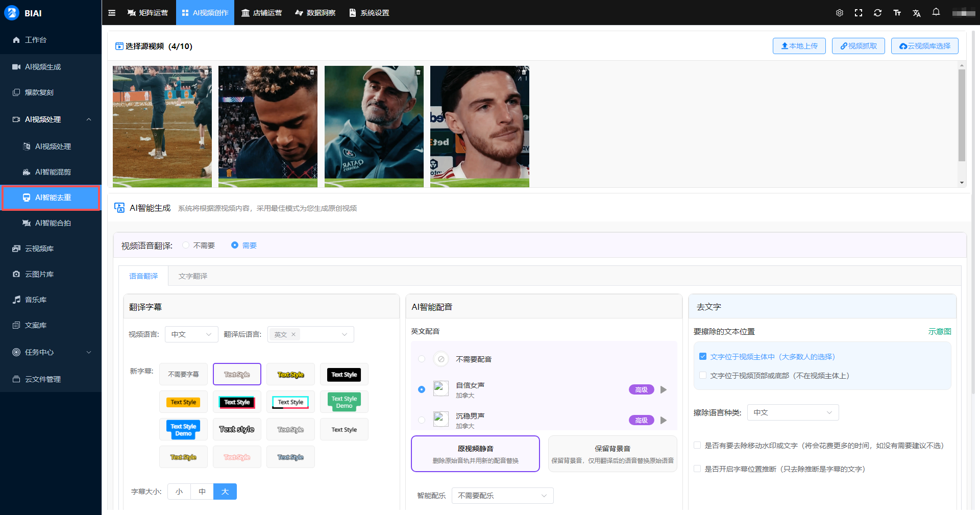Check 文字位于视频顶部或底部 checkbox
The height and width of the screenshot is (515, 980).
coord(703,376)
